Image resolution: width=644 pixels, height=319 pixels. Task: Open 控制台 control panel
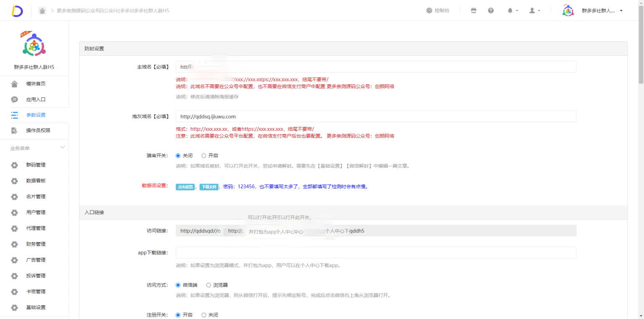(438, 10)
